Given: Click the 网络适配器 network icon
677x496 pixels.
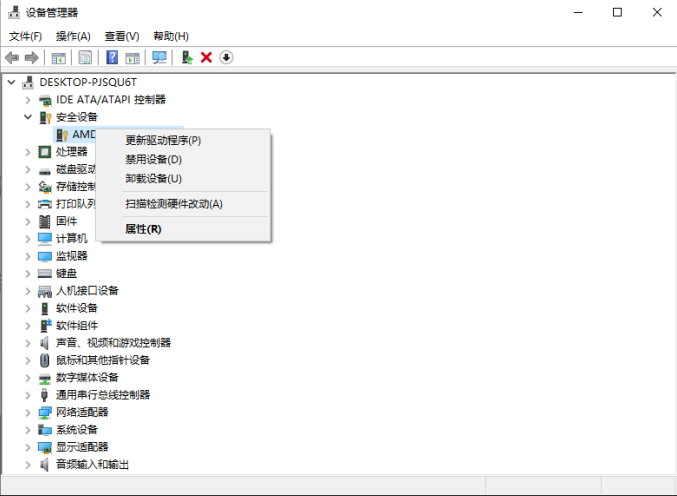Looking at the screenshot, I should coord(45,412).
